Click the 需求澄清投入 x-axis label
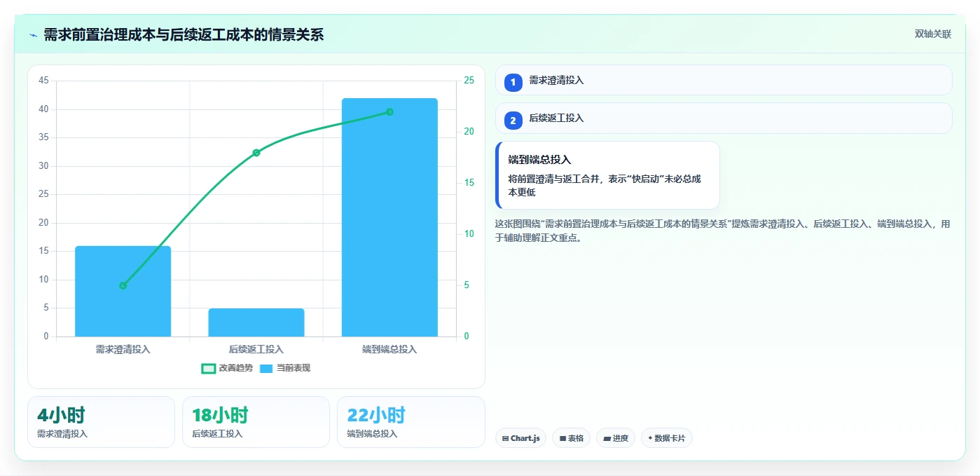The height and width of the screenshot is (476, 980). (x=123, y=349)
